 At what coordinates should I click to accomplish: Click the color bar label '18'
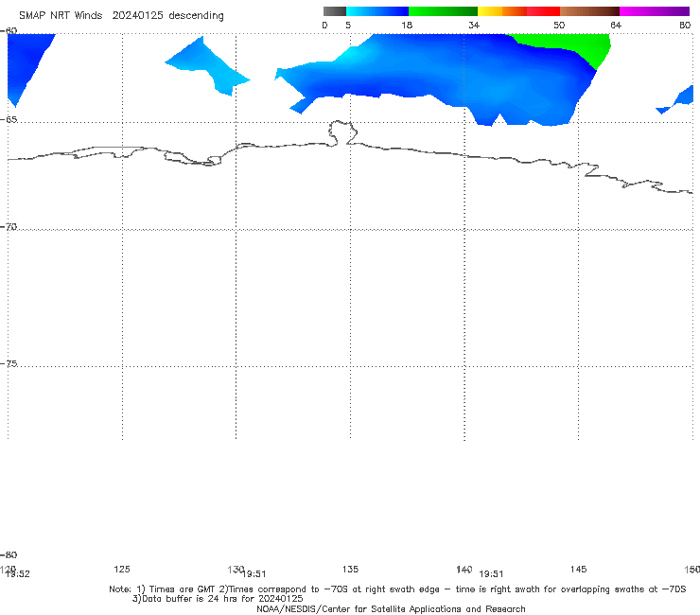[x=407, y=26]
